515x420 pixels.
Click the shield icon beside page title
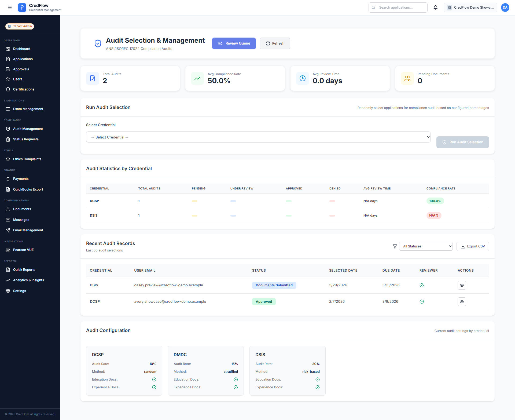tap(98, 43)
